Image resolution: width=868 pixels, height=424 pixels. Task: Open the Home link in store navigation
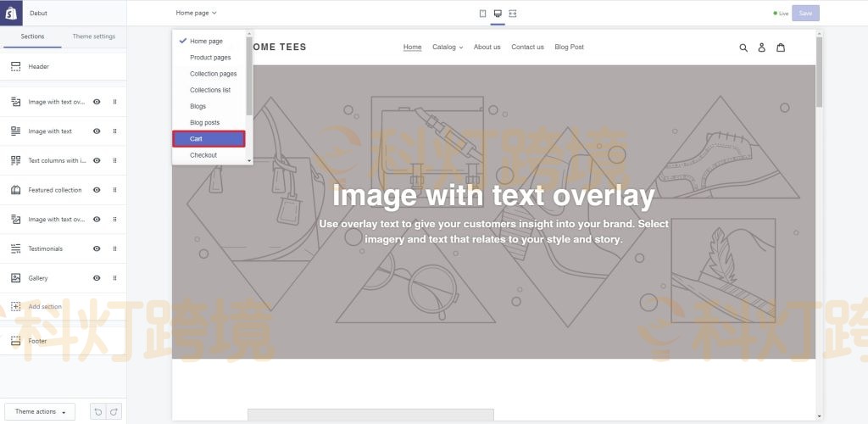click(413, 47)
